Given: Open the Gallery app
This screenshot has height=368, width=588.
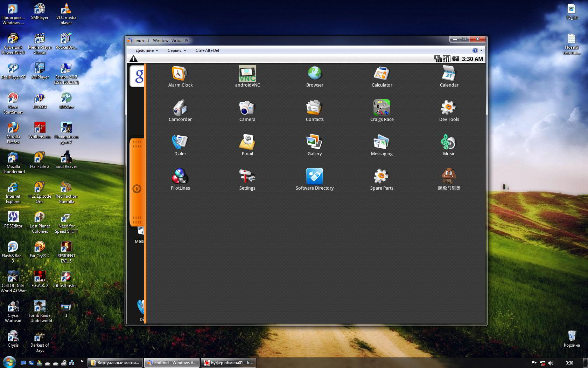Looking at the screenshot, I should tap(315, 145).
